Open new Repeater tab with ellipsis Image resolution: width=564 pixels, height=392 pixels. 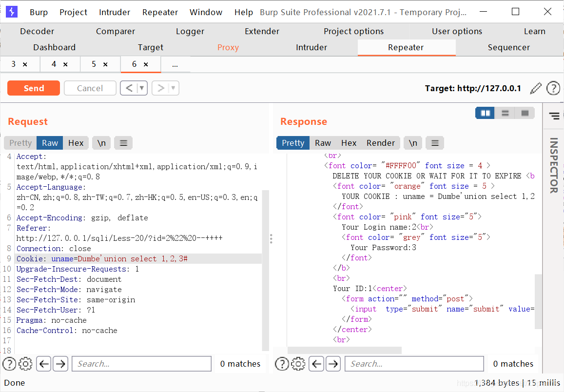tap(175, 64)
